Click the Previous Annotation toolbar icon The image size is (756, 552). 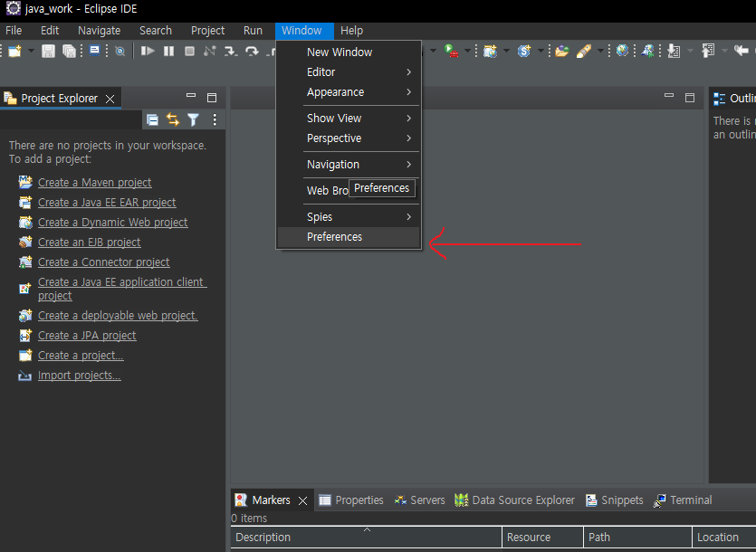point(708,51)
